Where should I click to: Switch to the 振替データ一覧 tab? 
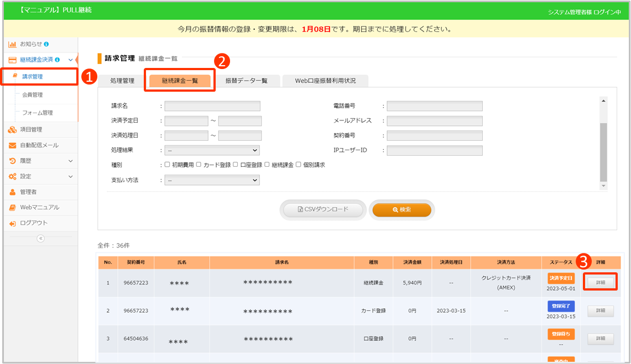(246, 81)
